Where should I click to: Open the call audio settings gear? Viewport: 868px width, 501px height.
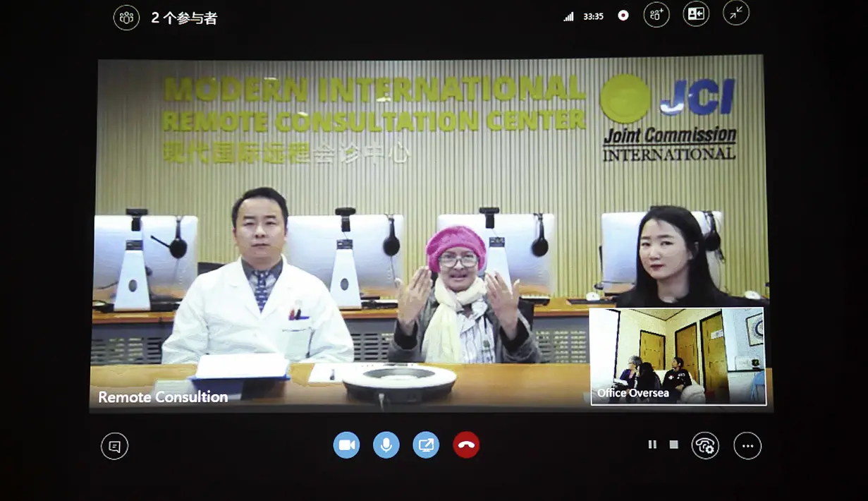(x=705, y=445)
